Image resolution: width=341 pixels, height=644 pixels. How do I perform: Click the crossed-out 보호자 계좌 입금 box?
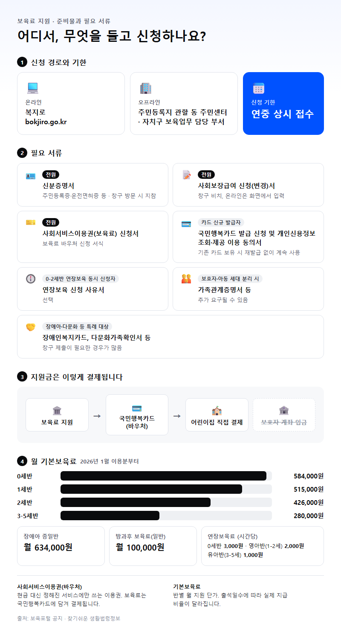click(x=284, y=415)
